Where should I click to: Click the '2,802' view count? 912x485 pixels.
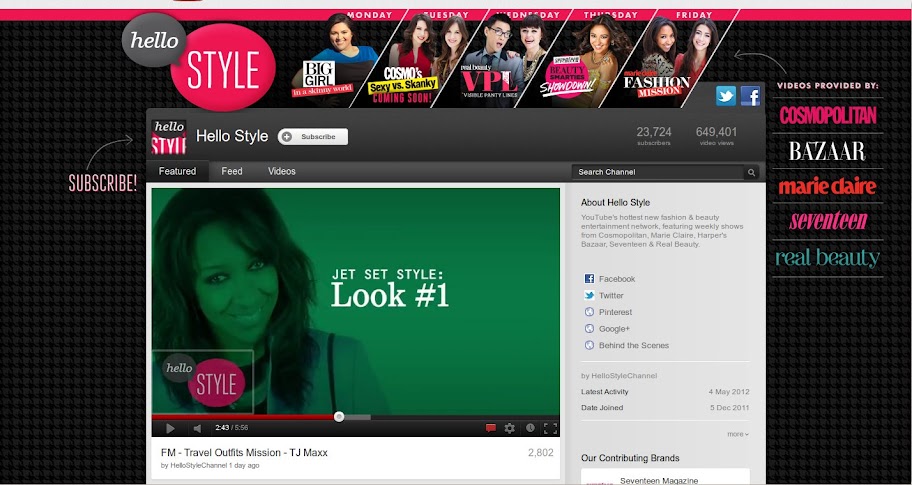click(540, 452)
